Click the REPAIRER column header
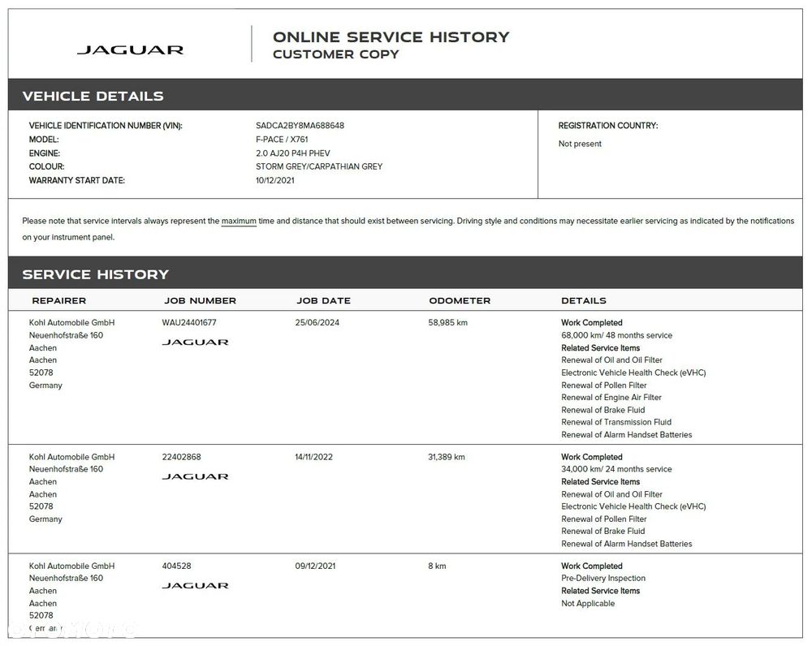The image size is (812, 646). coord(59,301)
